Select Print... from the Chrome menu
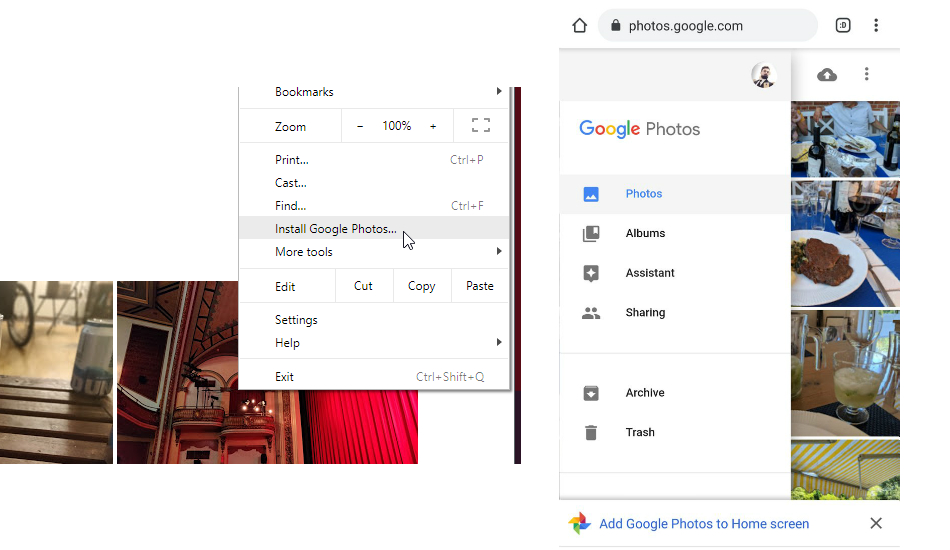Screen dimensions: 950x550 [x=374, y=160]
